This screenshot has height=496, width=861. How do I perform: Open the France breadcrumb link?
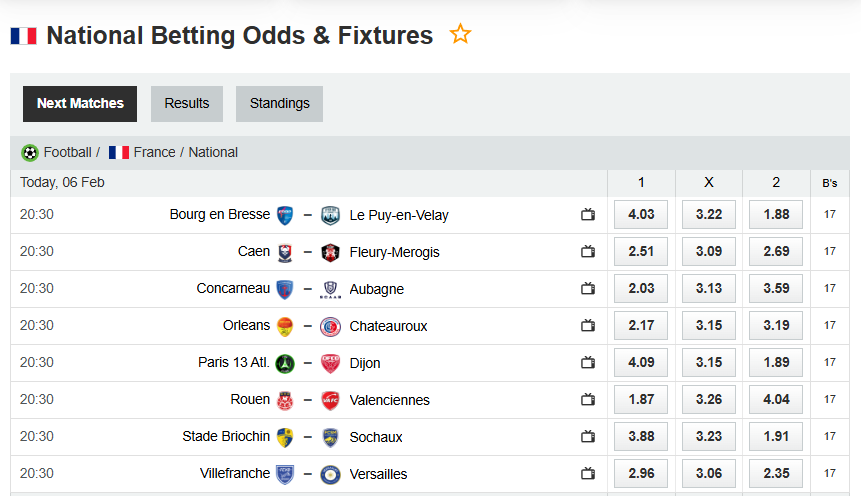(x=154, y=153)
